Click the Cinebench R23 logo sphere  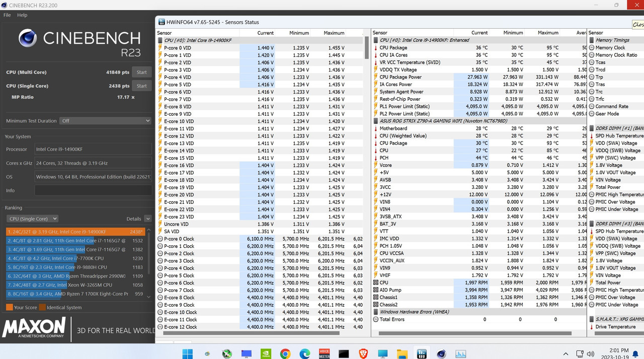(x=28, y=38)
